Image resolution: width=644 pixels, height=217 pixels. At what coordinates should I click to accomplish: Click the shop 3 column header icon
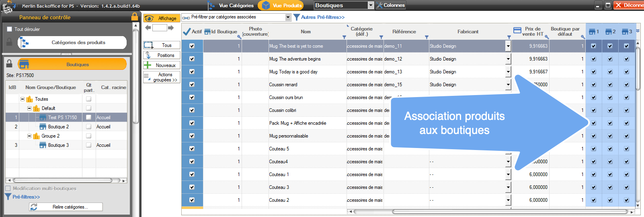[625, 32]
